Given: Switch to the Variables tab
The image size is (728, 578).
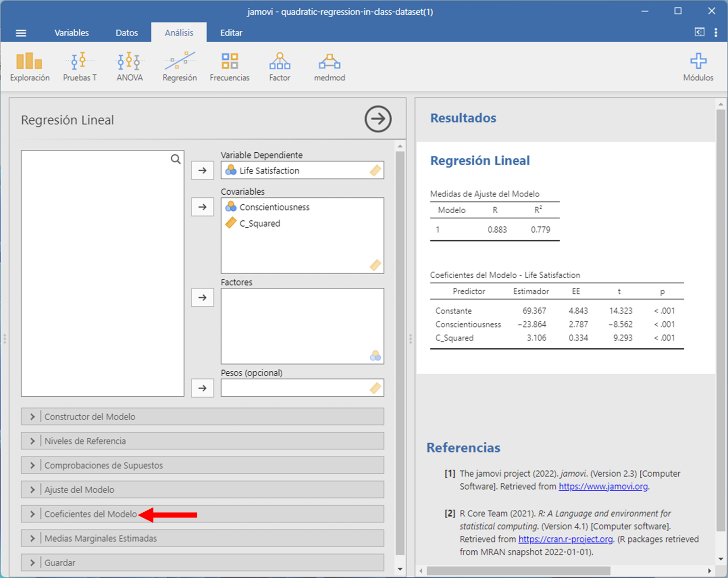Looking at the screenshot, I should [71, 33].
